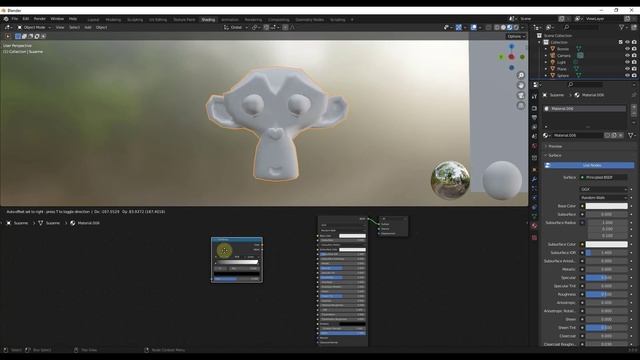The image size is (640, 360).
Task: Open the Window menu
Action: point(57,19)
